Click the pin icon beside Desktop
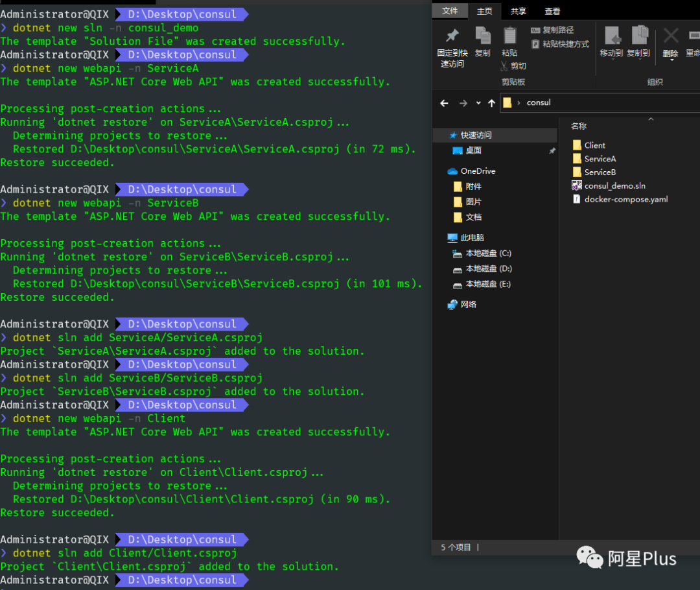Screen dimensions: 700x590 pyautogui.click(x=552, y=151)
